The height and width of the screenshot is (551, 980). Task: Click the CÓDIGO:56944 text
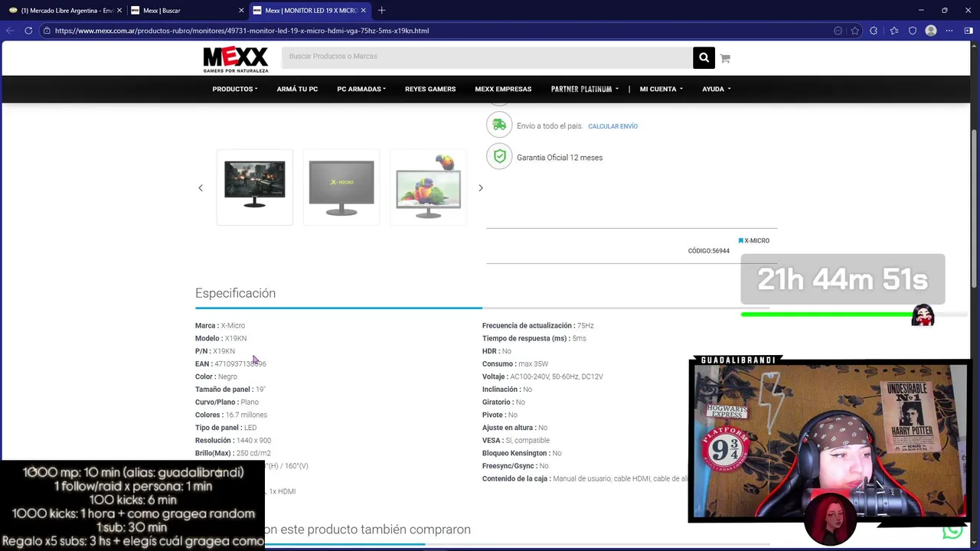[708, 251]
